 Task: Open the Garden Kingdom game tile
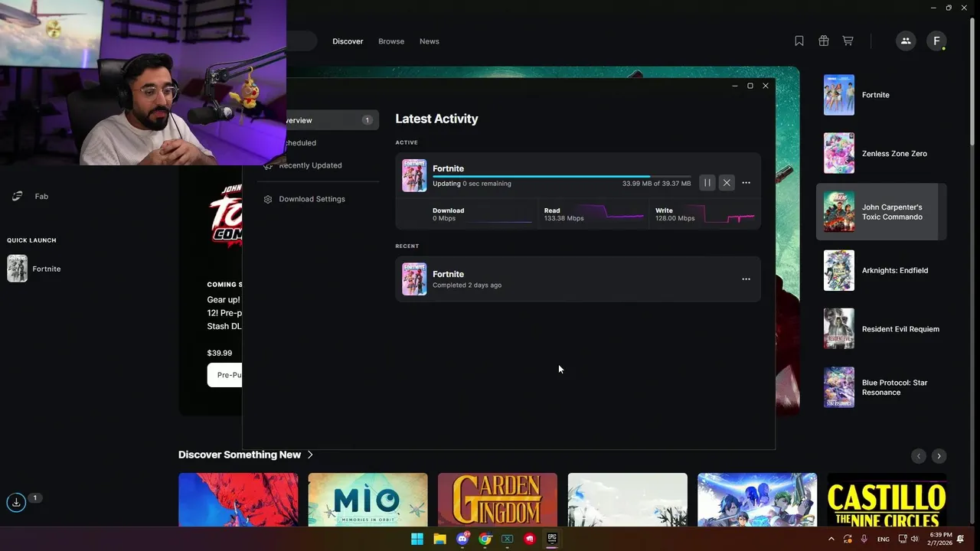point(498,500)
